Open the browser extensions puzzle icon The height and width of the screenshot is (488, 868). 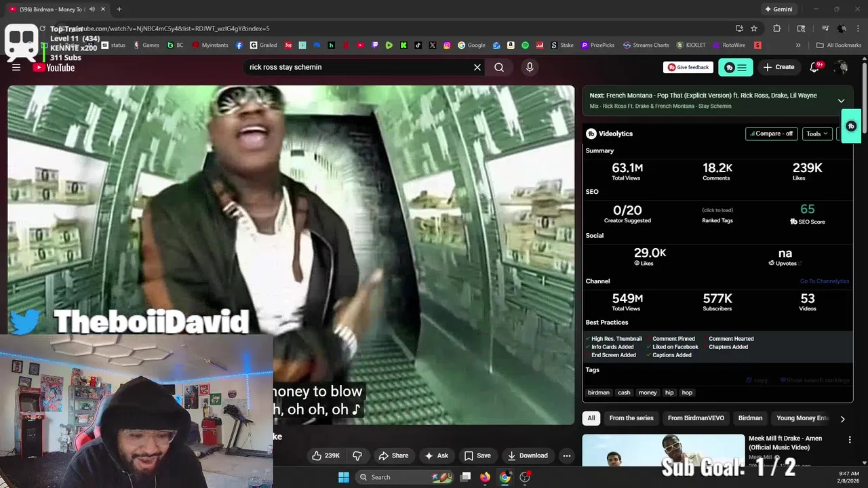point(777,28)
